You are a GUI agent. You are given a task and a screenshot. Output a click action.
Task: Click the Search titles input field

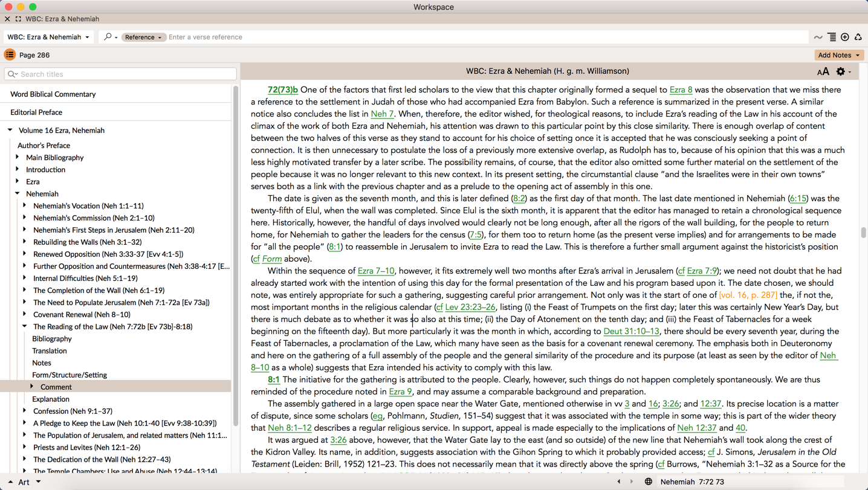(x=121, y=74)
